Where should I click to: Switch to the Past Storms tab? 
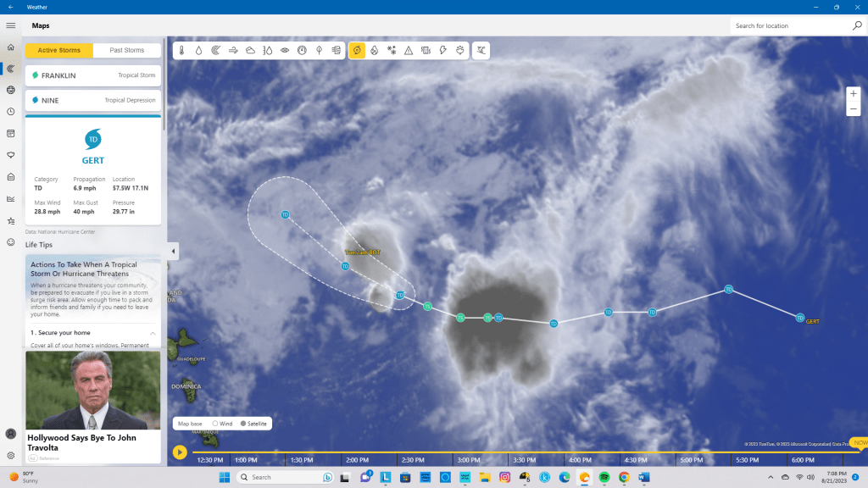[x=127, y=50]
